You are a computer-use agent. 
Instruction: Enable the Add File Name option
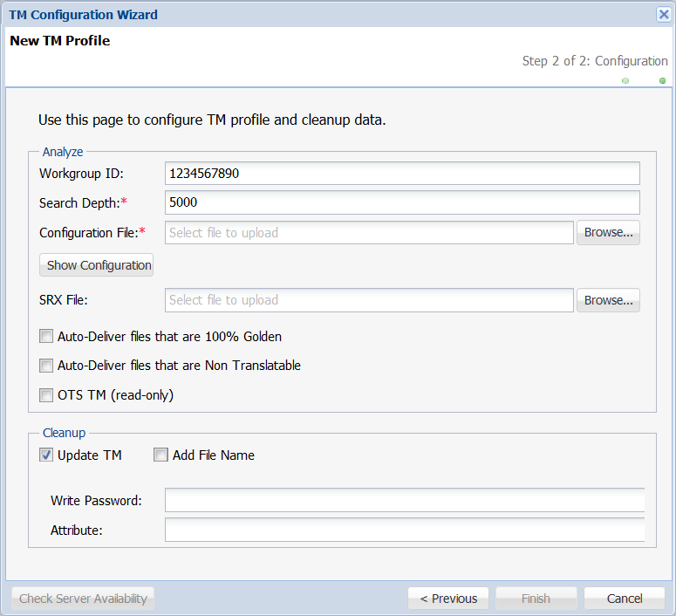click(x=160, y=455)
